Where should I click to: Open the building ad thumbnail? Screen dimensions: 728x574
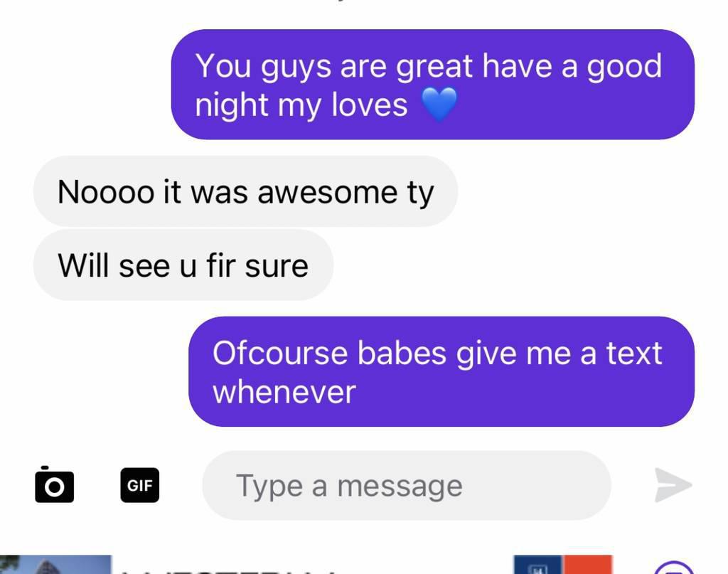click(x=55, y=565)
